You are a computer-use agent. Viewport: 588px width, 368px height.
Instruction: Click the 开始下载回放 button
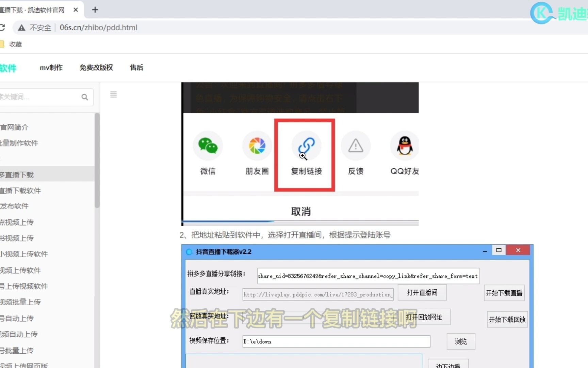tap(507, 320)
